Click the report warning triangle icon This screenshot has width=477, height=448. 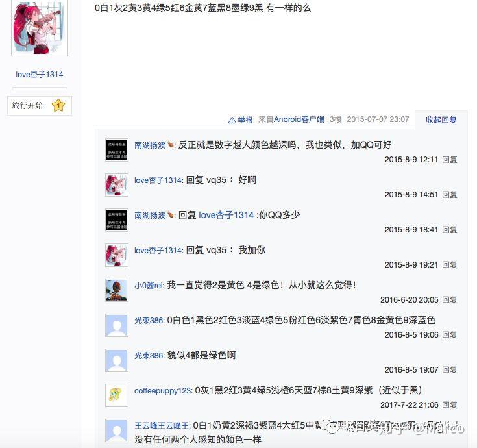[232, 120]
